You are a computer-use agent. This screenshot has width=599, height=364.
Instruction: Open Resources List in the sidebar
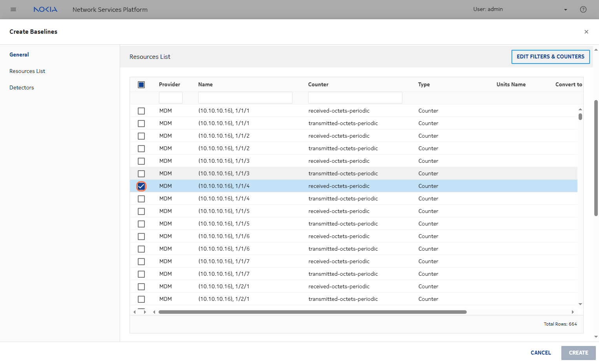click(27, 71)
